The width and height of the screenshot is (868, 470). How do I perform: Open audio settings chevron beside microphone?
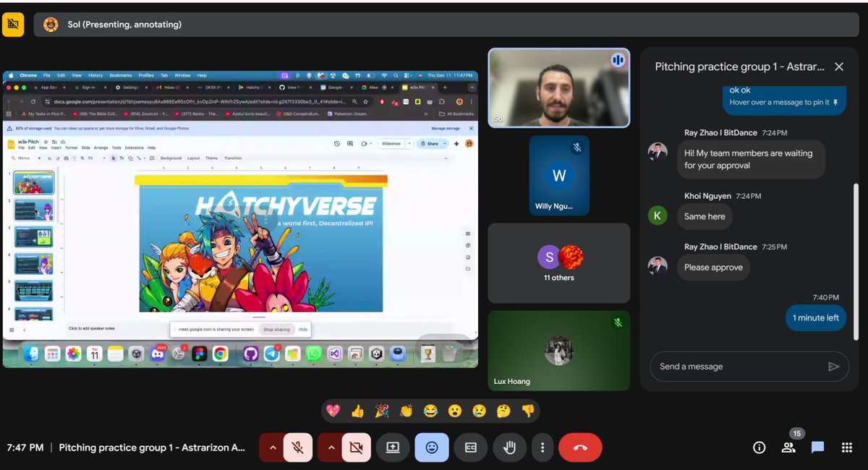coord(273,448)
